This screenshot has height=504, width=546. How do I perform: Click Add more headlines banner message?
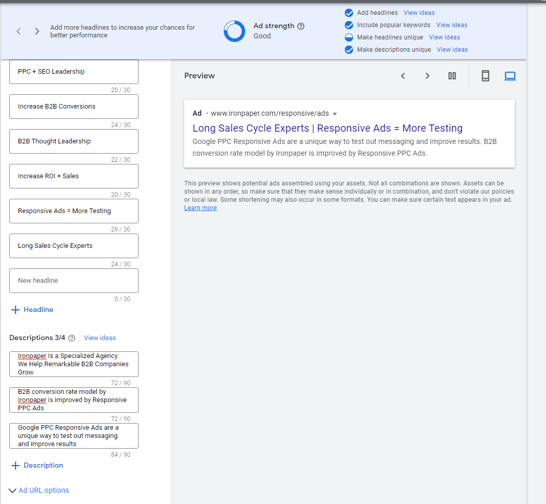coord(122,31)
